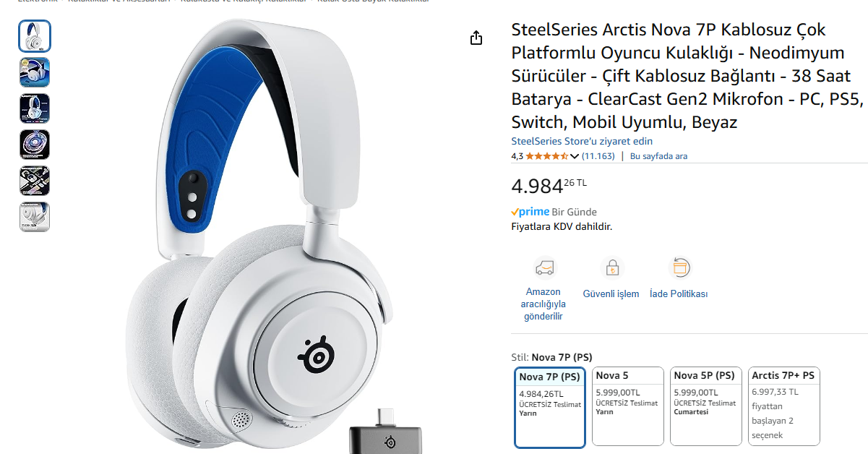This screenshot has width=868, height=454.
Task: Choose the Nova 5P (PS) style option
Action: 706,406
